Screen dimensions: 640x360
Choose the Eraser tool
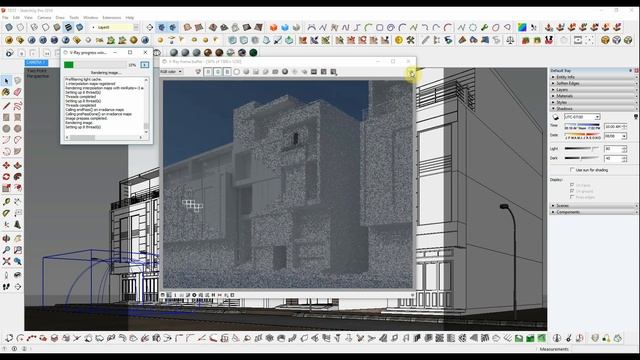(x=18, y=92)
